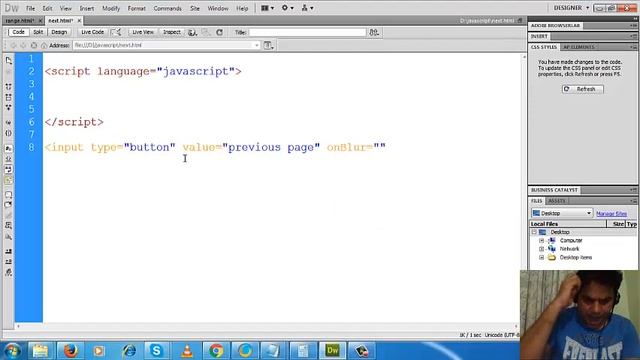Image resolution: width=640 pixels, height=360 pixels.
Task: Open the Site menu
Action: [x=195, y=8]
